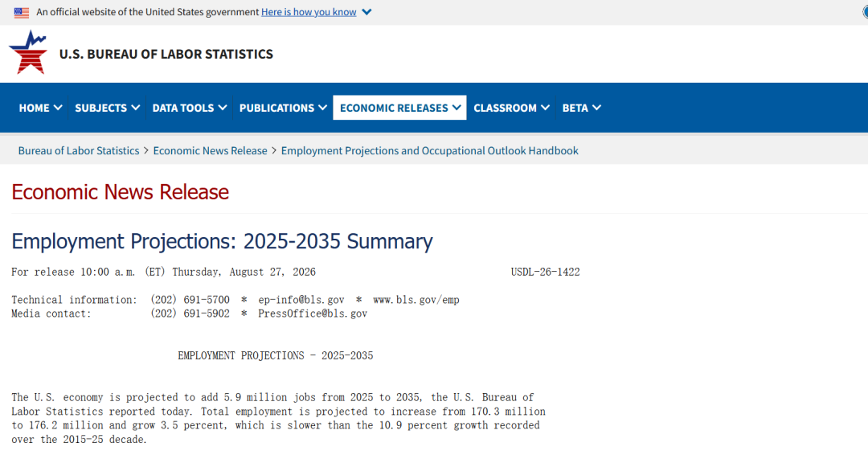Go to Economic News Release breadcrumb
The width and height of the screenshot is (868, 455).
tap(211, 150)
